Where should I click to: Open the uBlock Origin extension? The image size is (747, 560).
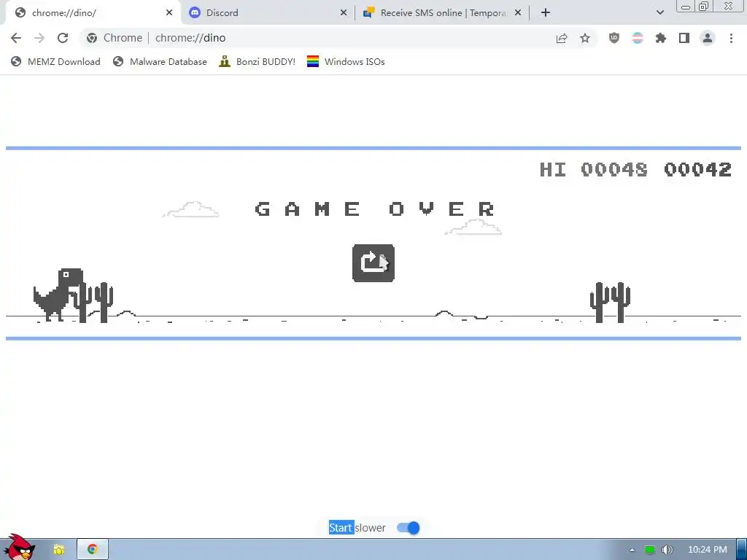pos(614,38)
